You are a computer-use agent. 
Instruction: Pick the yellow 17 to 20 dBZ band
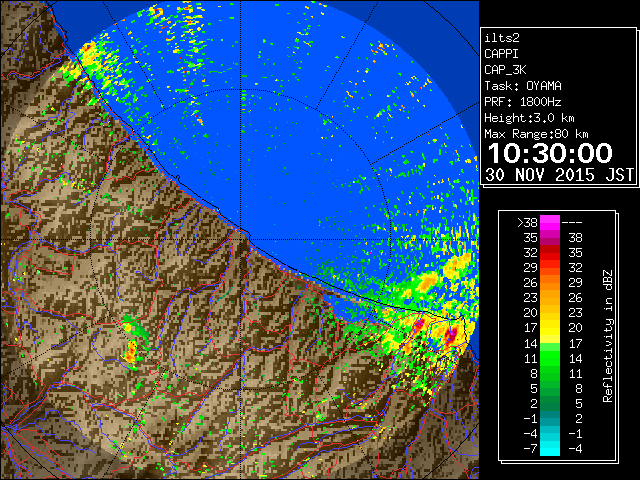pos(550,328)
